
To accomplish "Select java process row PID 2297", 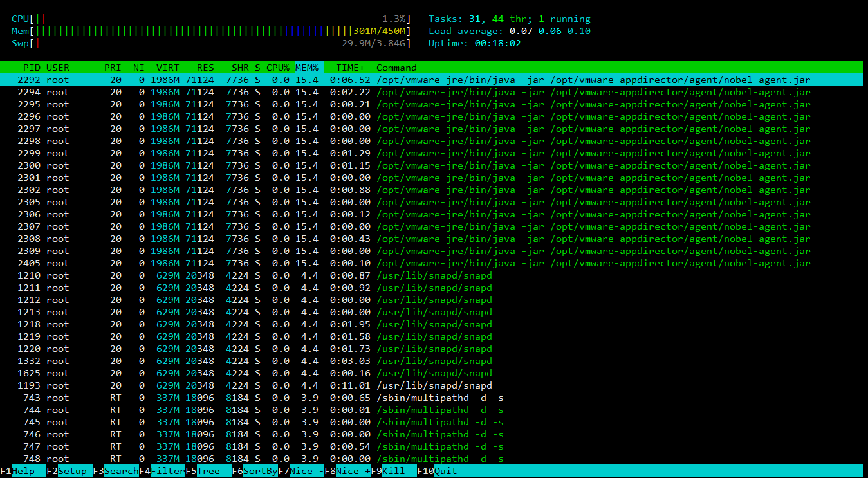I will (431, 129).
